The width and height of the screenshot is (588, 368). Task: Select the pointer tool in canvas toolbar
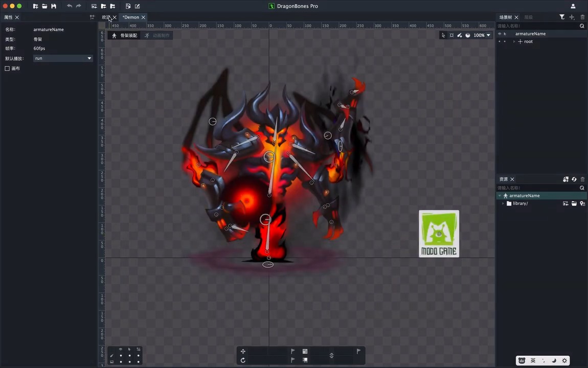tap(443, 35)
